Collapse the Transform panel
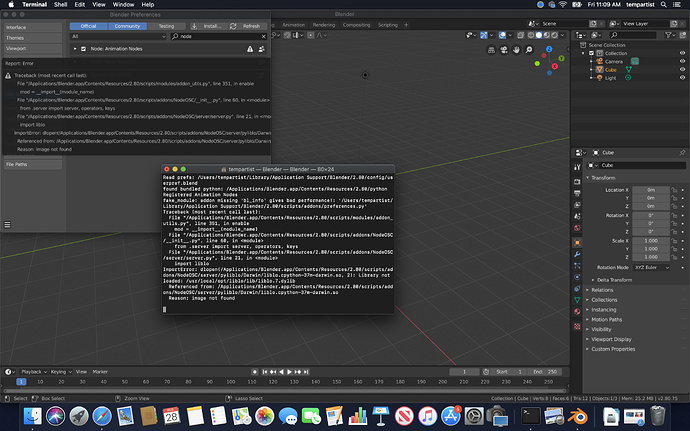 pyautogui.click(x=601, y=178)
